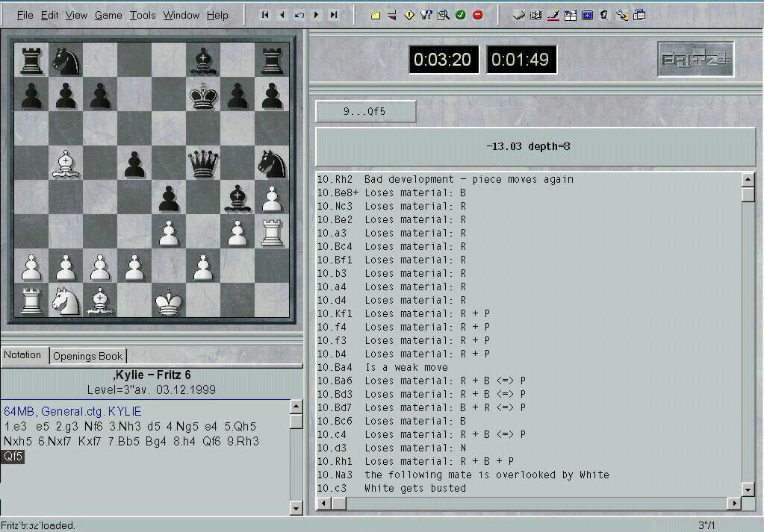Click the yellow diamond warning icon
This screenshot has width=764, height=532.
point(409,15)
